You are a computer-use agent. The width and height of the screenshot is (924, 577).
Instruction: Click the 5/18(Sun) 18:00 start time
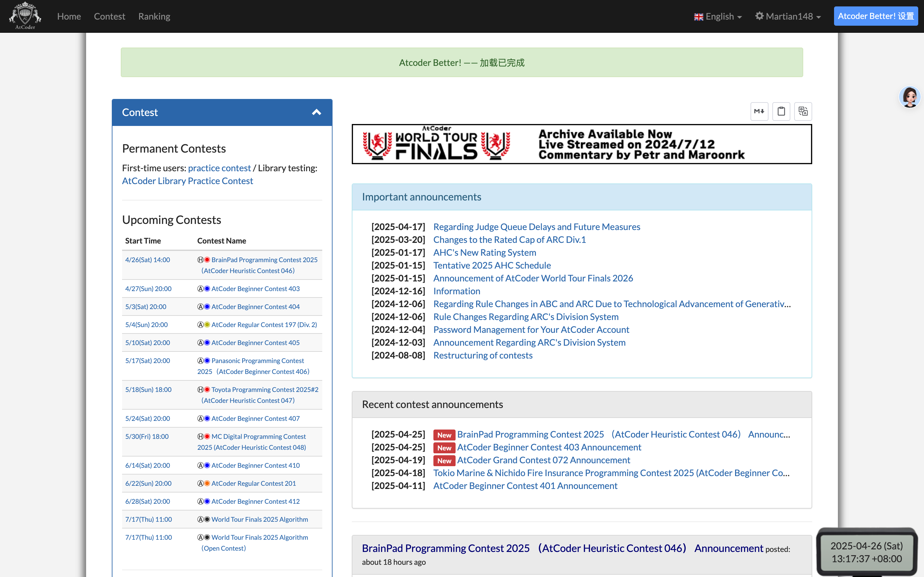point(148,389)
